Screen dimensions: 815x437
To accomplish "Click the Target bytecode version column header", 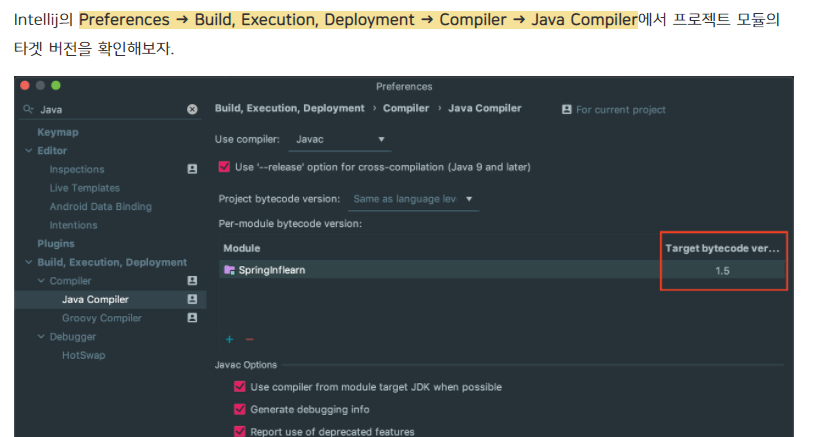I will [x=722, y=248].
